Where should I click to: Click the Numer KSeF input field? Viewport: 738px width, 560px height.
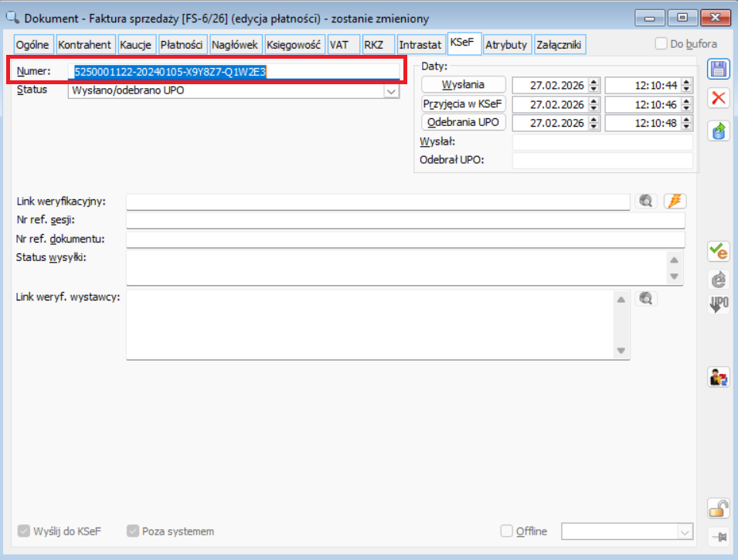click(233, 72)
